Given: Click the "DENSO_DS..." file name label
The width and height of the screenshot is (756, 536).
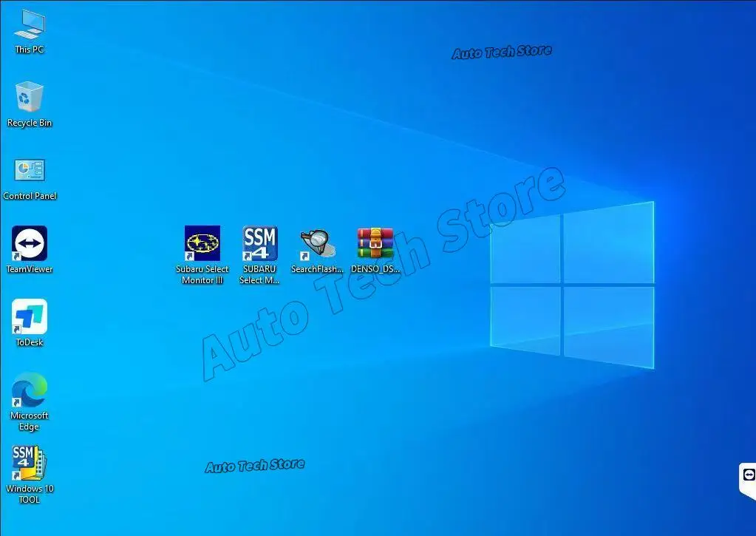Looking at the screenshot, I should 375,269.
